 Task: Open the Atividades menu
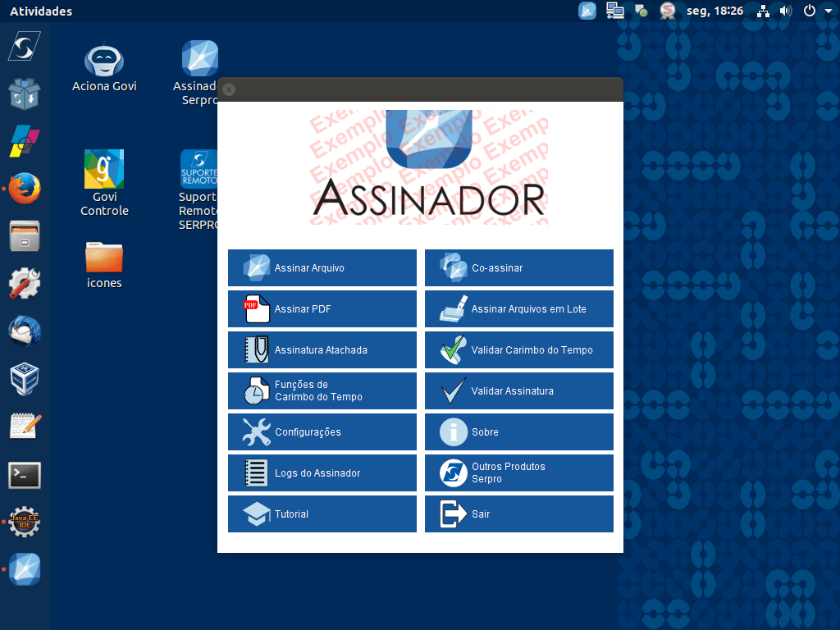click(x=40, y=11)
